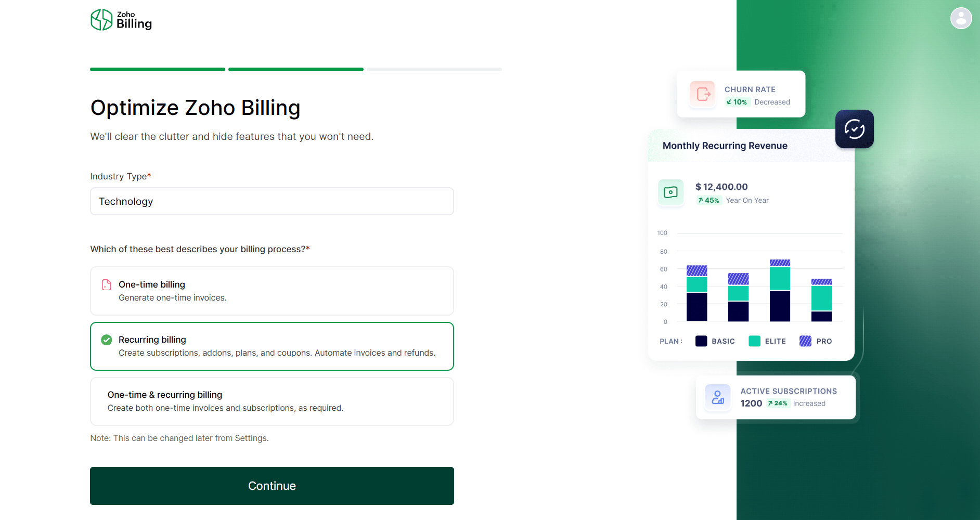Click the Continue button

tap(272, 486)
